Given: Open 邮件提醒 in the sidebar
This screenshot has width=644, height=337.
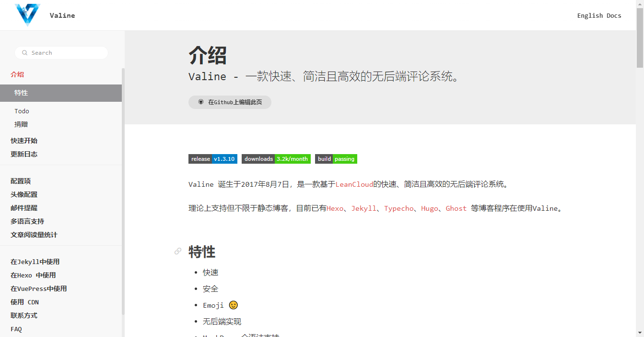Looking at the screenshot, I should coord(24,208).
